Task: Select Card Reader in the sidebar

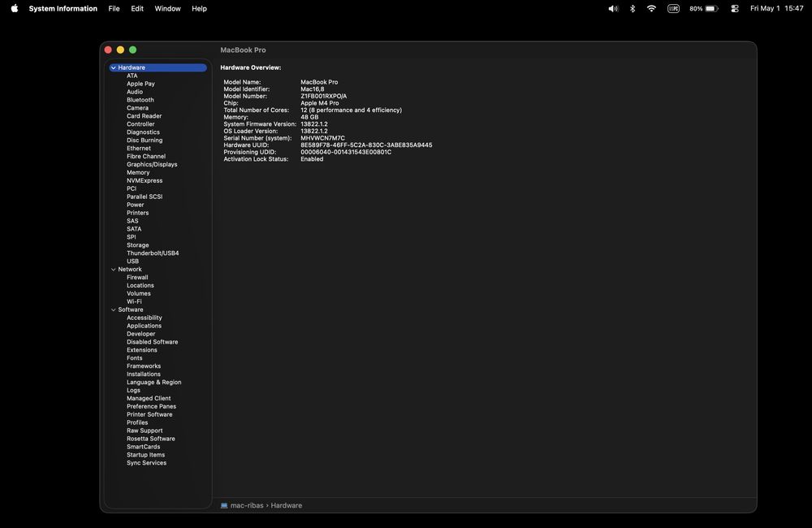Action: 144,116
